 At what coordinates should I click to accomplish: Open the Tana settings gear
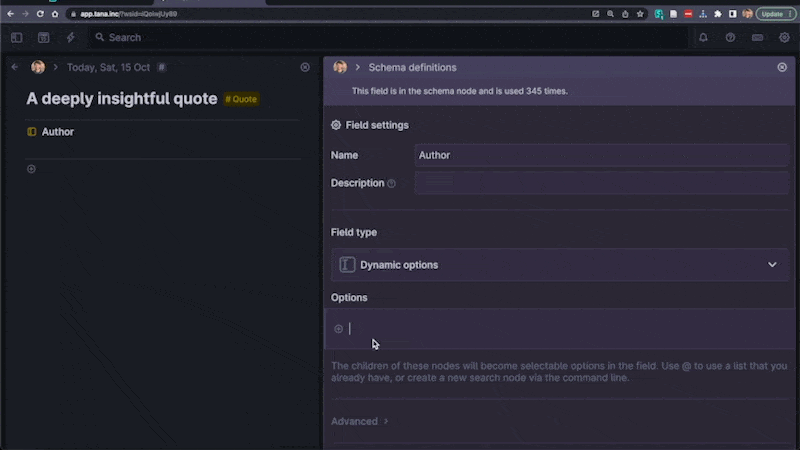784,37
